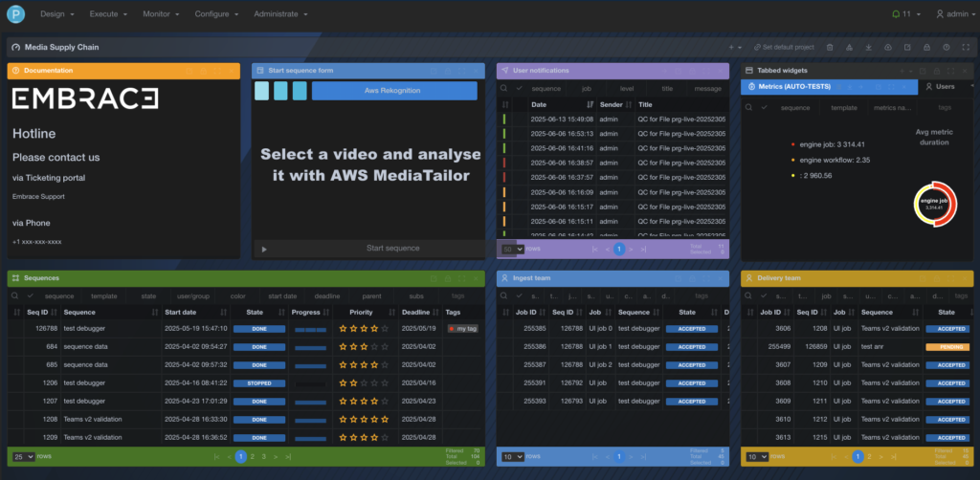Click the edit dashboard pencil icon
The height and width of the screenshot is (480, 980).
tap(907, 48)
